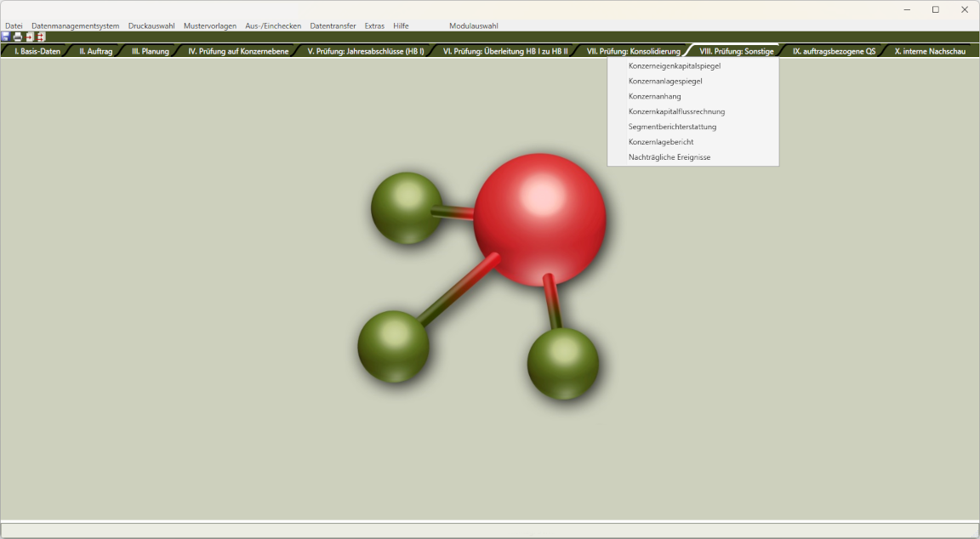Open the Segmentberichterstattung entry
The height and width of the screenshot is (539, 980).
pyautogui.click(x=672, y=127)
